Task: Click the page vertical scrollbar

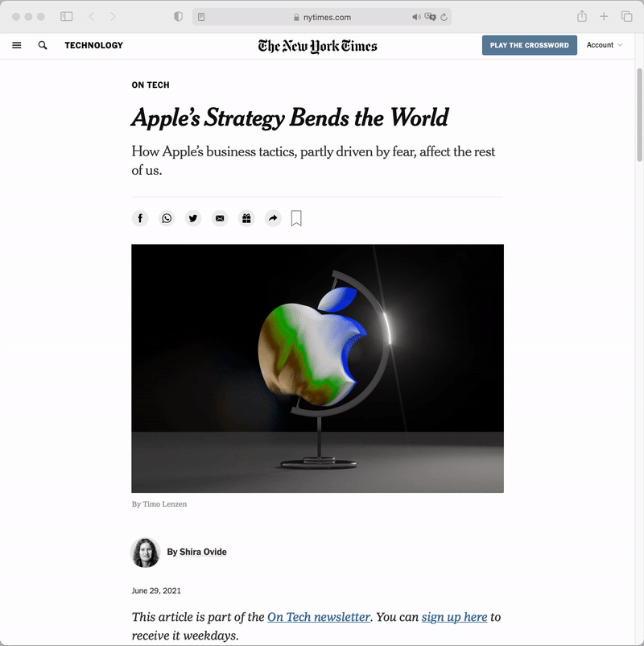Action: (x=639, y=115)
